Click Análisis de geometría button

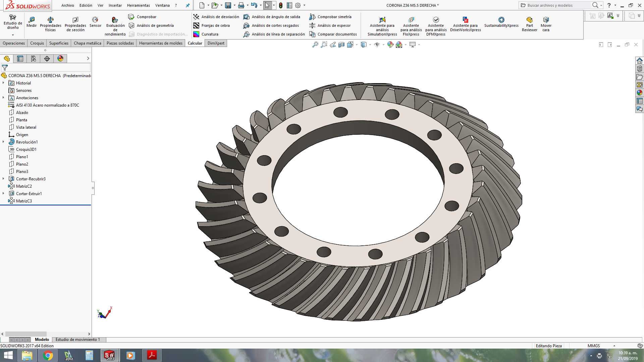[x=151, y=25]
